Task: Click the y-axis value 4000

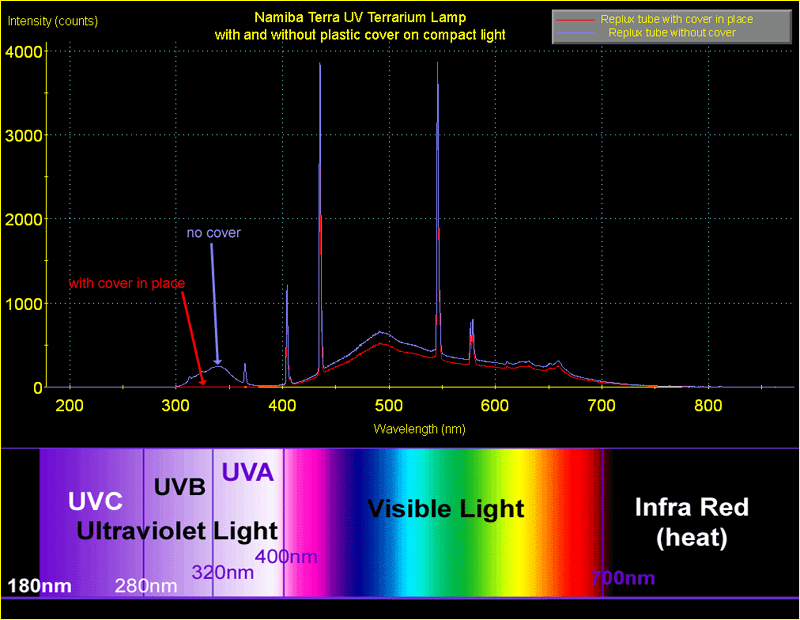Action: [23, 52]
